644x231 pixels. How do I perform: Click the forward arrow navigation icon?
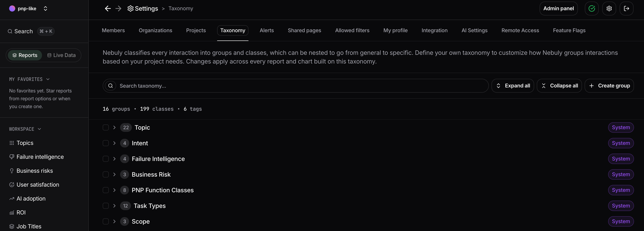coord(118,8)
